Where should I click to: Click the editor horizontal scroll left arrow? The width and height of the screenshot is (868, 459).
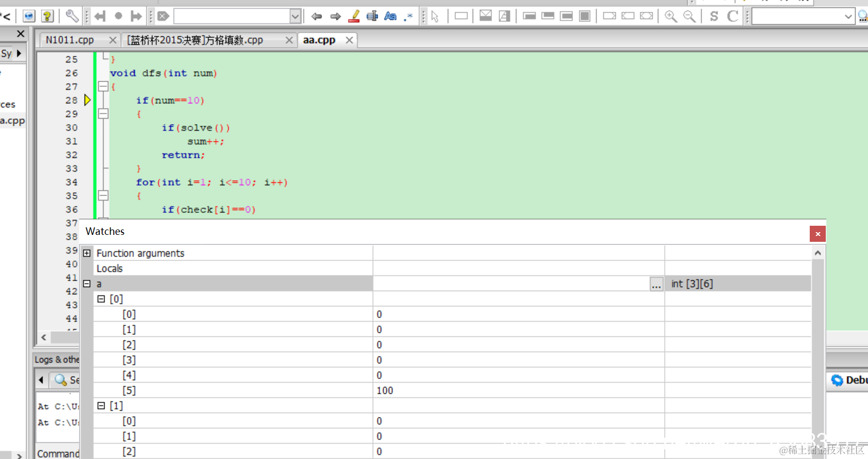point(44,338)
